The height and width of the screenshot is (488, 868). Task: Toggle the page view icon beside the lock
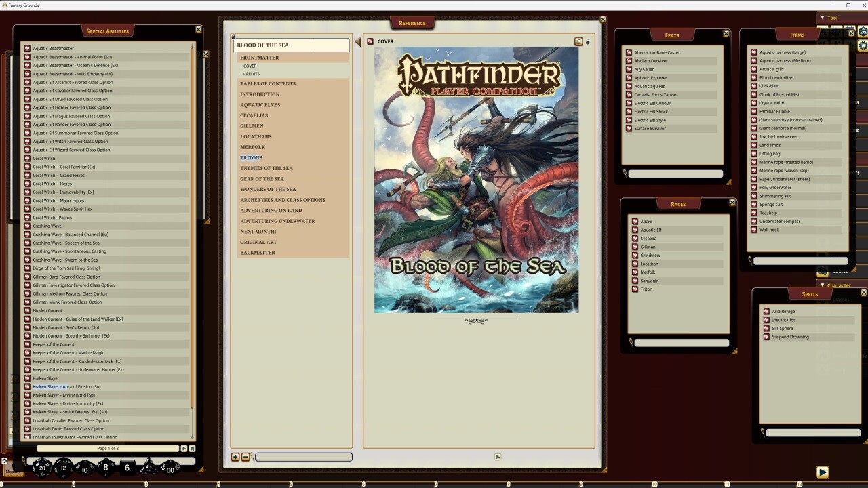tap(578, 41)
